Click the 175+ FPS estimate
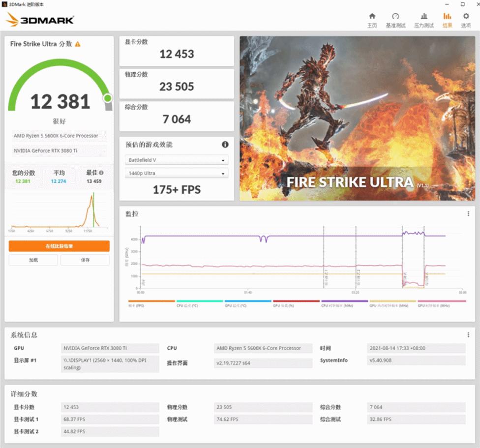This screenshot has width=480, height=448. coord(177,190)
